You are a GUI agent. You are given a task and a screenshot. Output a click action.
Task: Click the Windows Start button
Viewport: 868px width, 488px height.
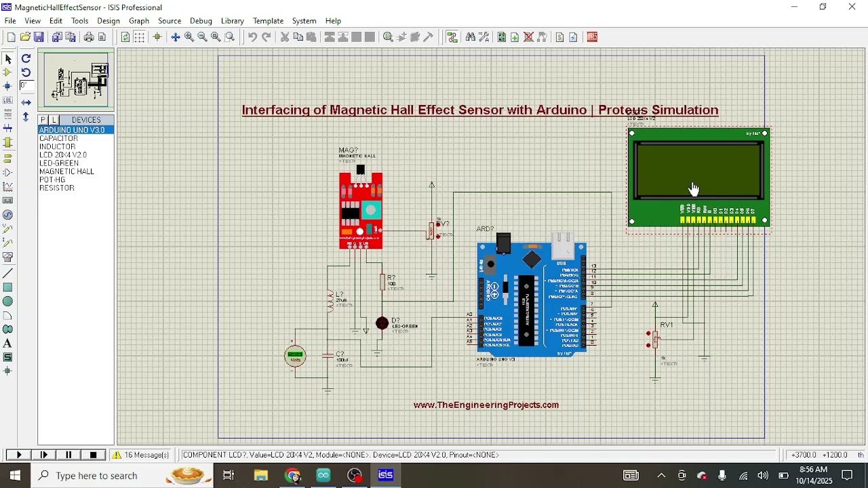tap(15, 476)
